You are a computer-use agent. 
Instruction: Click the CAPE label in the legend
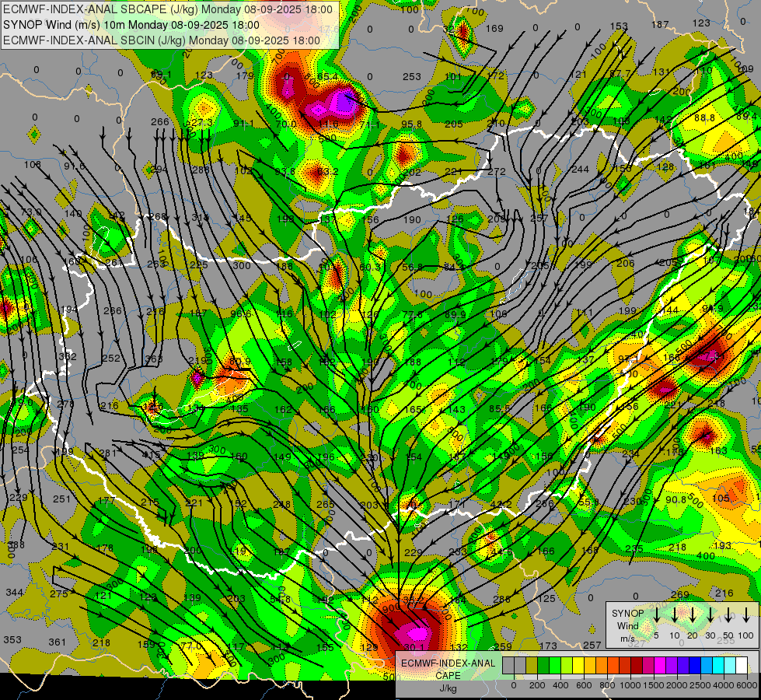tap(448, 676)
